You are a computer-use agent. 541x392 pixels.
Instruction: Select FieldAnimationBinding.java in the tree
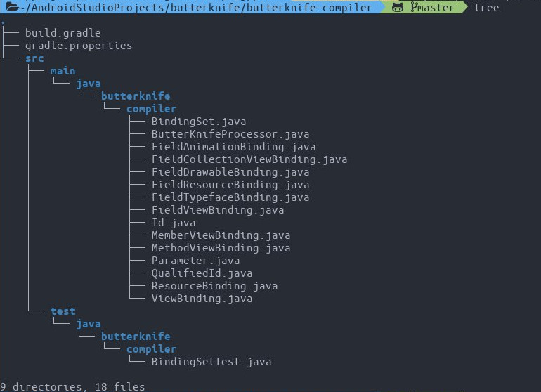click(233, 147)
